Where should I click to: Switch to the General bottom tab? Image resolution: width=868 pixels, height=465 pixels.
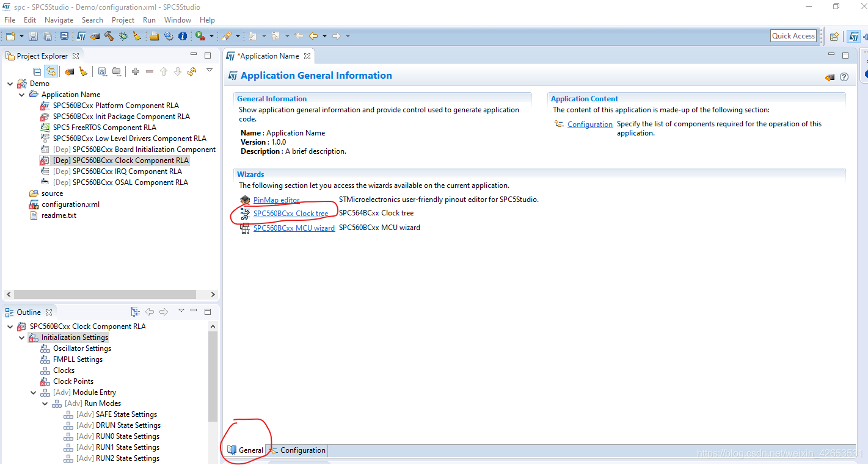(x=245, y=450)
